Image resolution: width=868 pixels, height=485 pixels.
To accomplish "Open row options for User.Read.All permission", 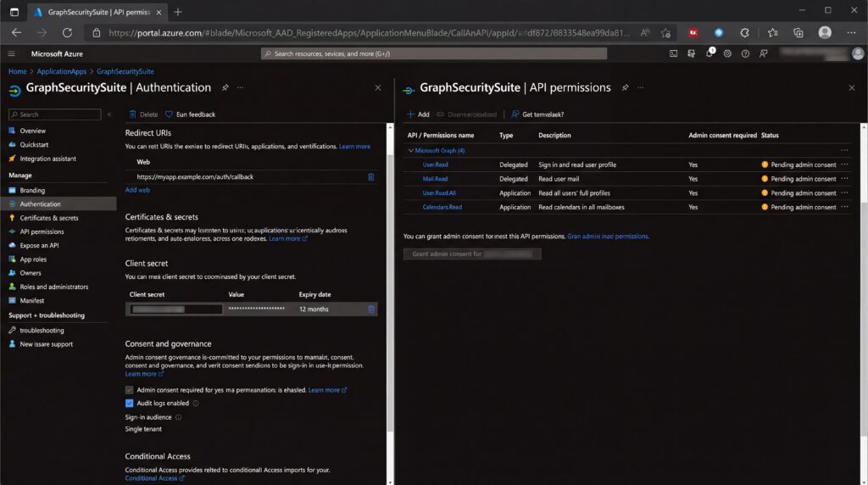I will click(844, 192).
